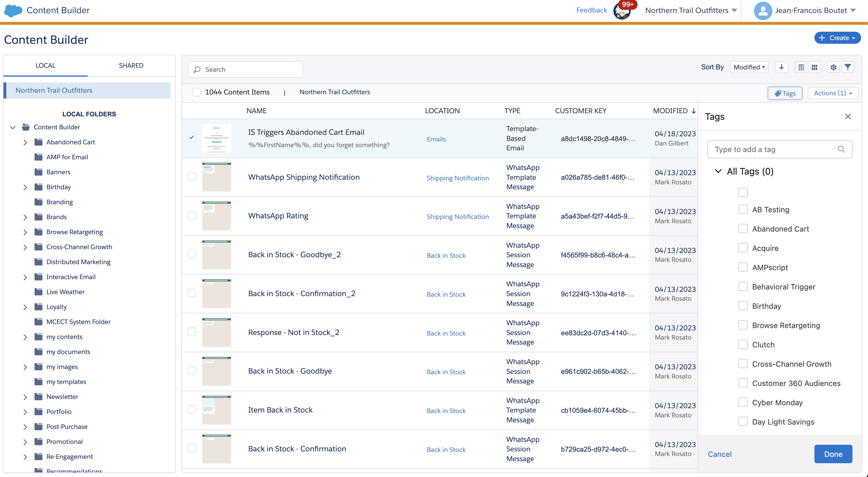Select all 1044 content items checkbox

pyautogui.click(x=196, y=92)
